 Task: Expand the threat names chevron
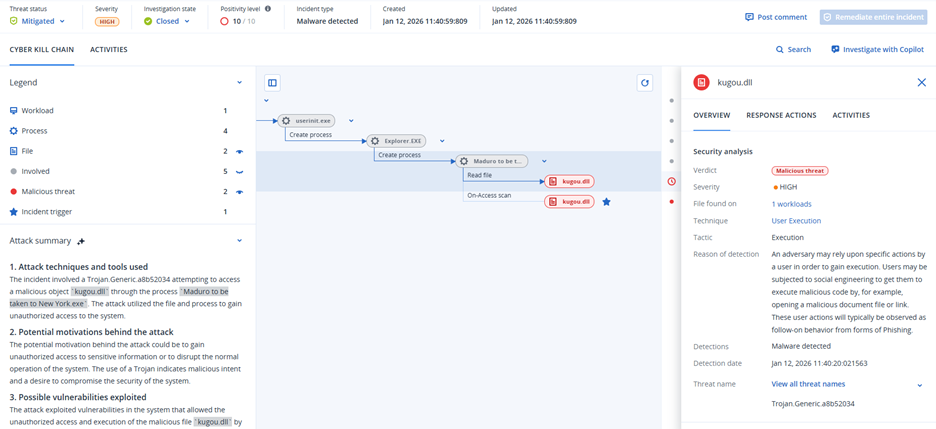coord(919,384)
